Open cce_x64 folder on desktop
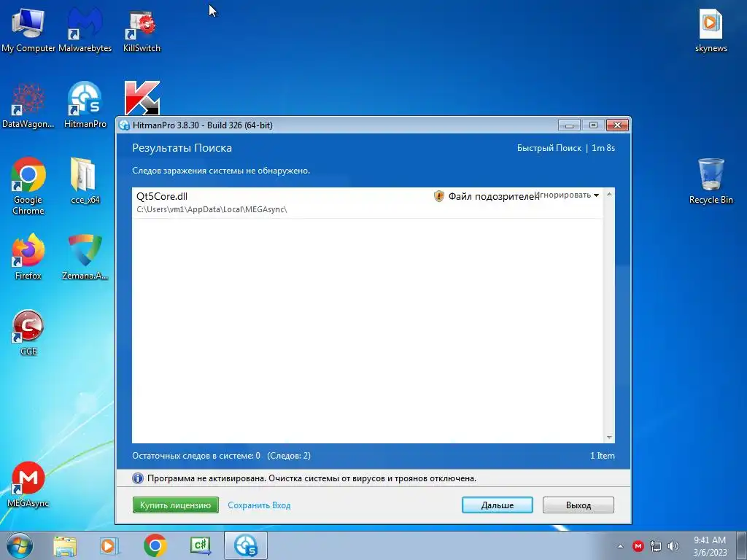Image resolution: width=747 pixels, height=560 pixels. [x=85, y=181]
